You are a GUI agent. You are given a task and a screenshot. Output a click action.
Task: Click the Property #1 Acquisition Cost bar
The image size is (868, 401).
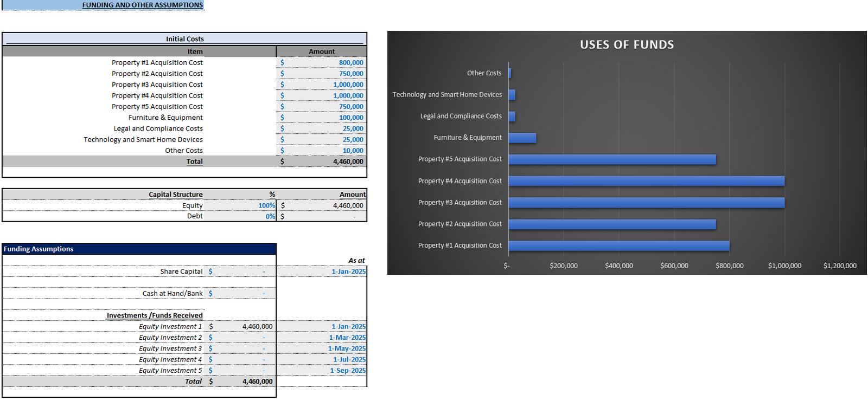619,246
